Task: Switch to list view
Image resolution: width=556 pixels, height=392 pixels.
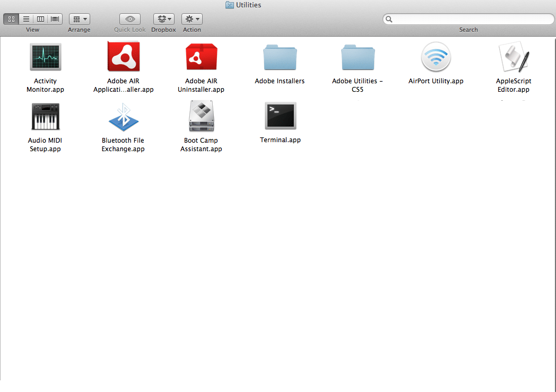Action: point(26,19)
